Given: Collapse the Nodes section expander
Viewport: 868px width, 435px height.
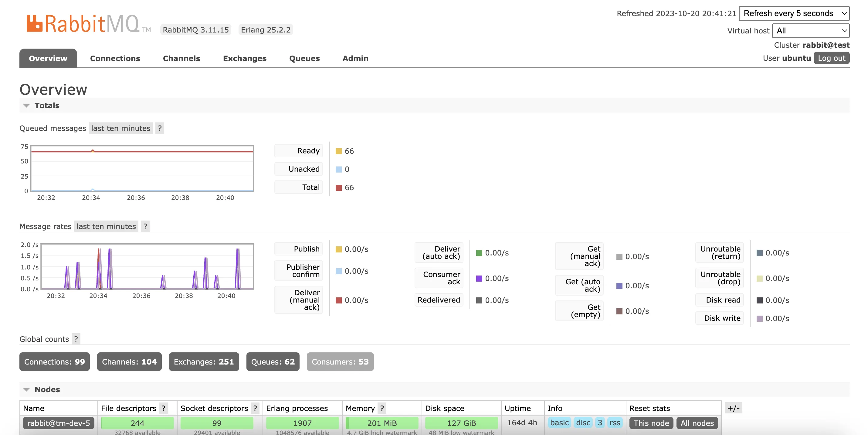Looking at the screenshot, I should [x=26, y=389].
